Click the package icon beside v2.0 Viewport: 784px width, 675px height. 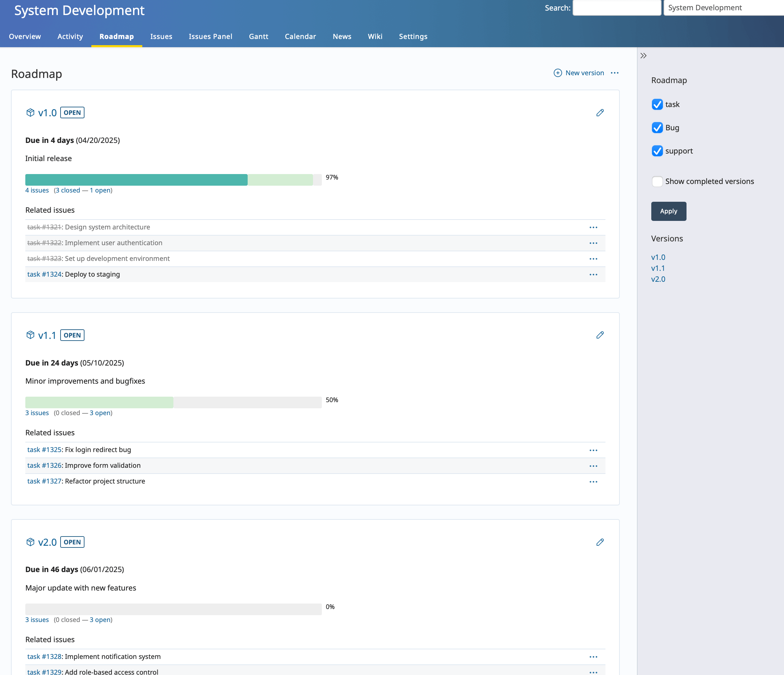click(30, 542)
